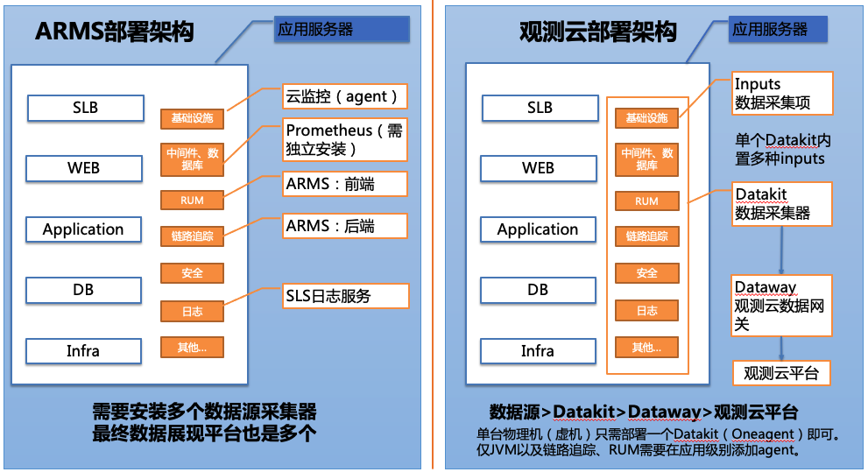Click the 日志 tag in ARMS panel

[192, 312]
